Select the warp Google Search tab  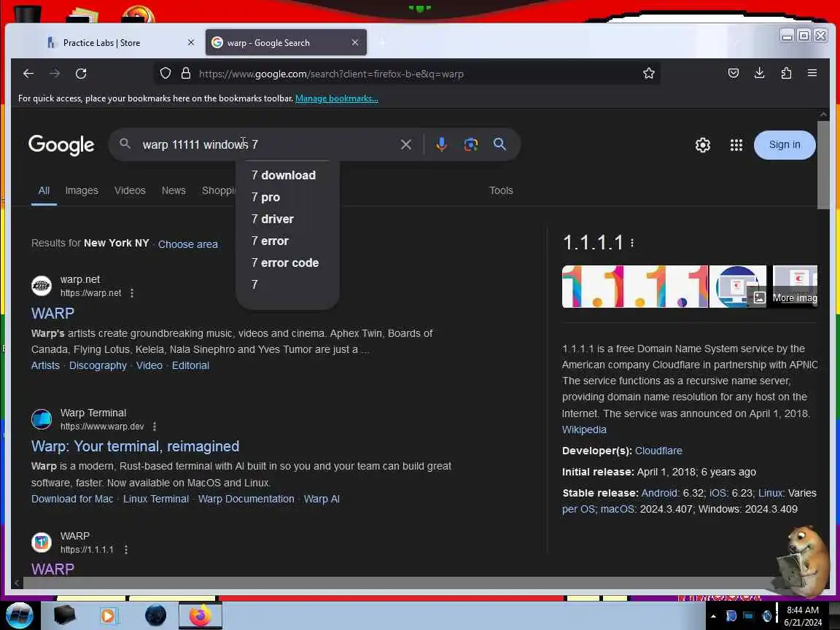pyautogui.click(x=286, y=42)
